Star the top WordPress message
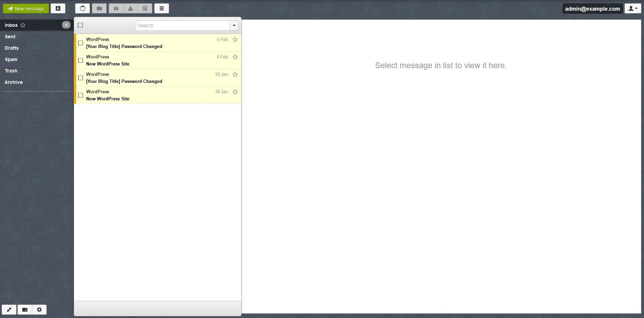 pyautogui.click(x=235, y=39)
